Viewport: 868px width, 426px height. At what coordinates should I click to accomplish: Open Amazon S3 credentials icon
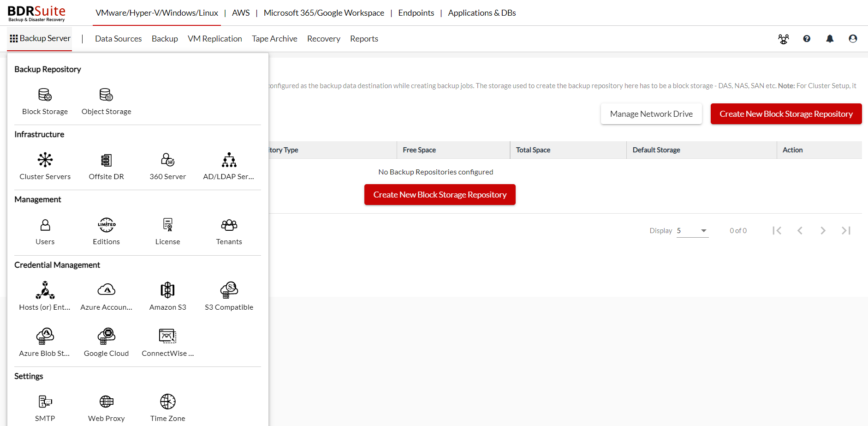coord(167,290)
